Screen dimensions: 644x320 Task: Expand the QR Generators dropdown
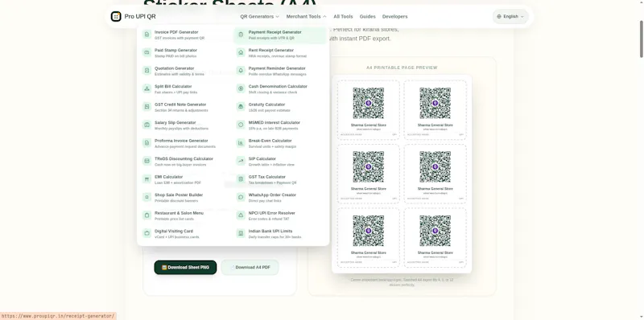(259, 16)
